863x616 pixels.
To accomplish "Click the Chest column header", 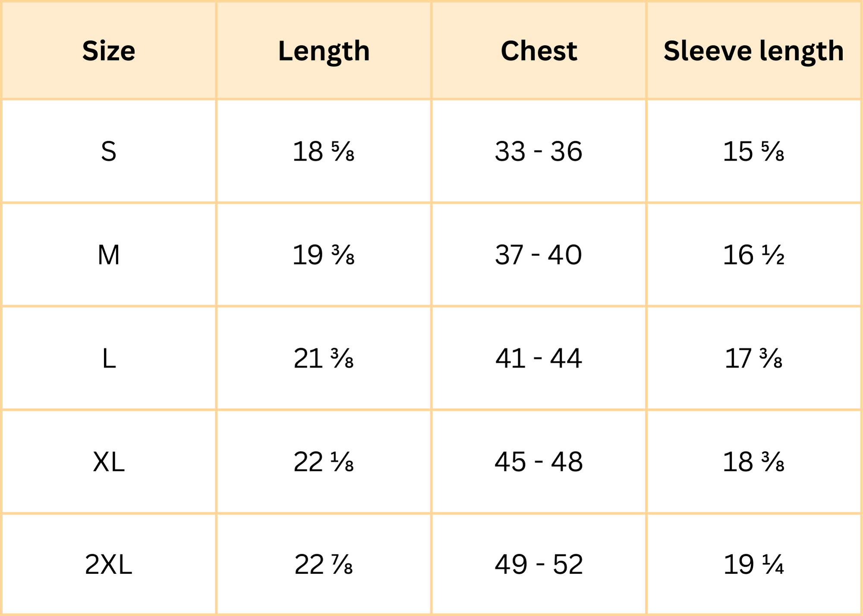I will 539,51.
